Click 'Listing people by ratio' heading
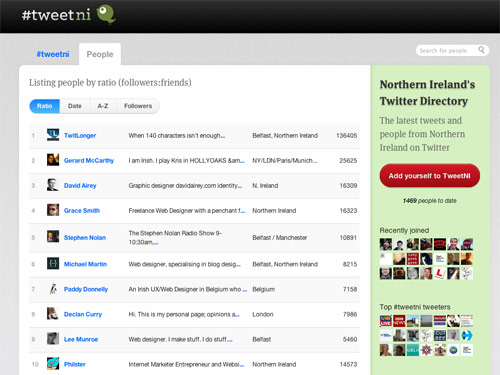 110,82
